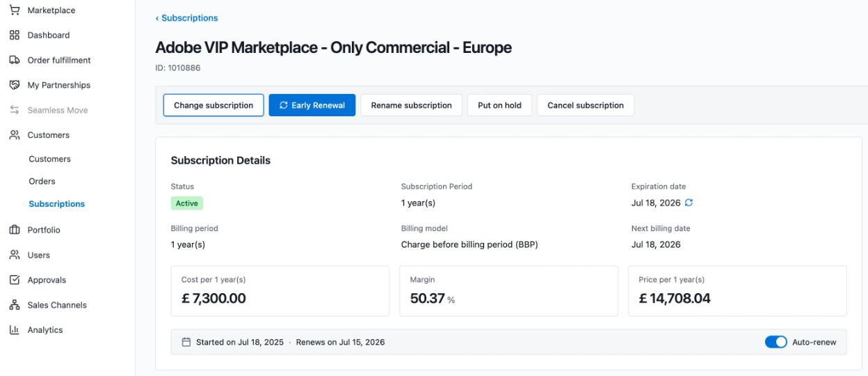Screen dimensions: 868x376
Task: Click the Put on hold button
Action: click(499, 105)
